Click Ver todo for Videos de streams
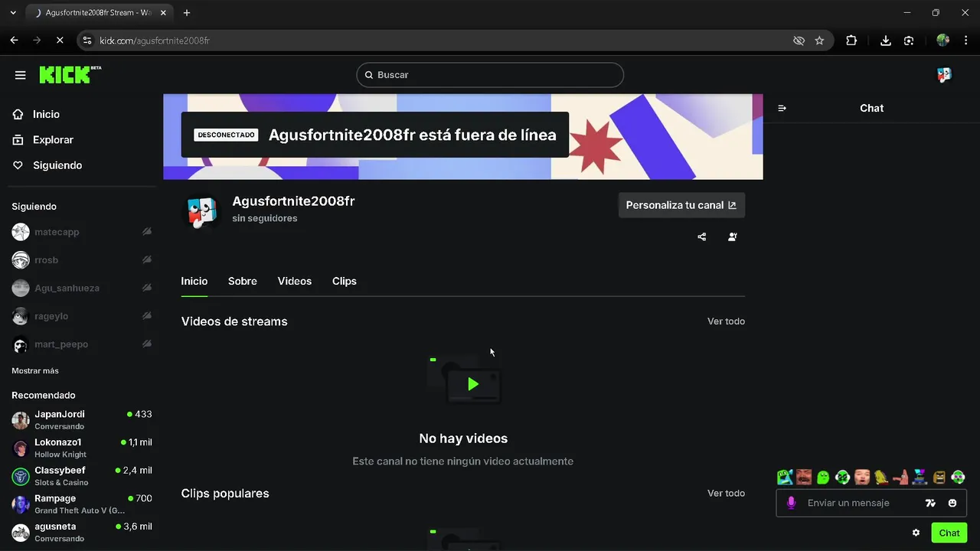The height and width of the screenshot is (551, 980). [726, 321]
